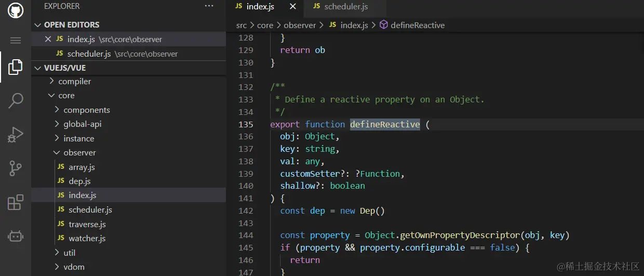
Task: Click the index.js breadcrumb segment
Action: [x=348, y=25]
